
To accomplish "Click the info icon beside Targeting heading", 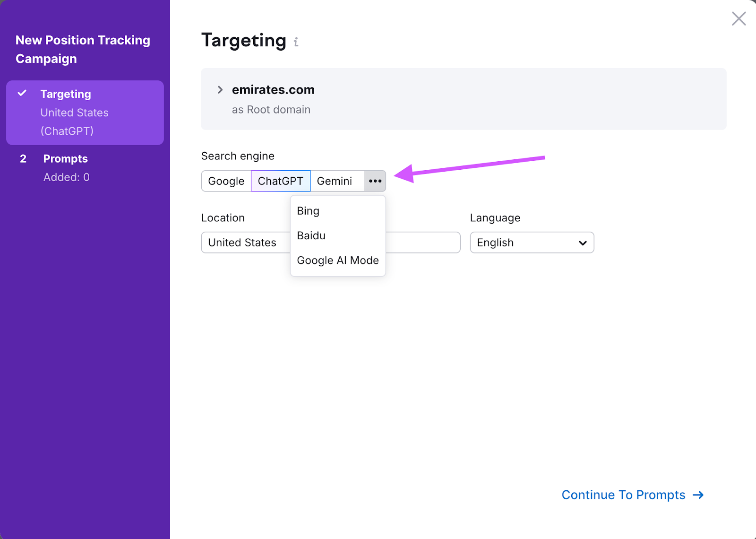I will (x=296, y=42).
